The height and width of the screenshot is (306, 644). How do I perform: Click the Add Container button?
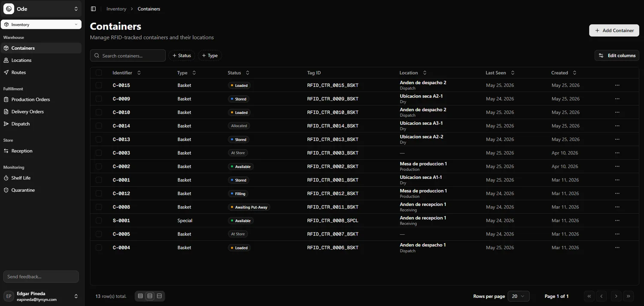[614, 31]
